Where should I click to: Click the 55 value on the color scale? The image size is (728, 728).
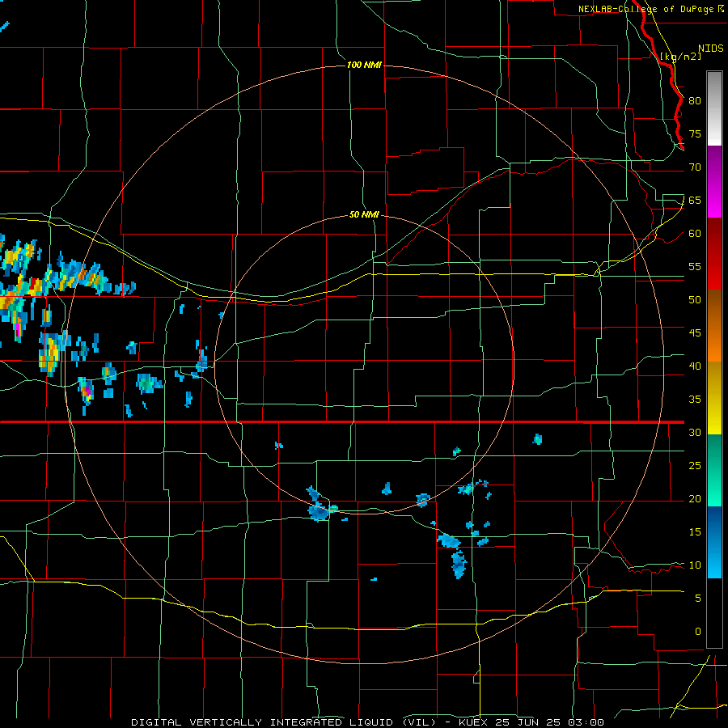[x=695, y=266]
